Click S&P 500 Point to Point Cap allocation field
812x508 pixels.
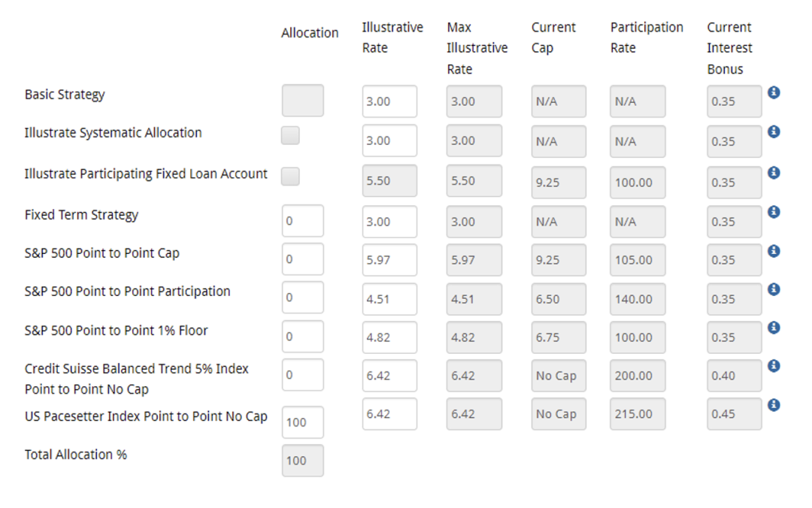[x=303, y=259]
